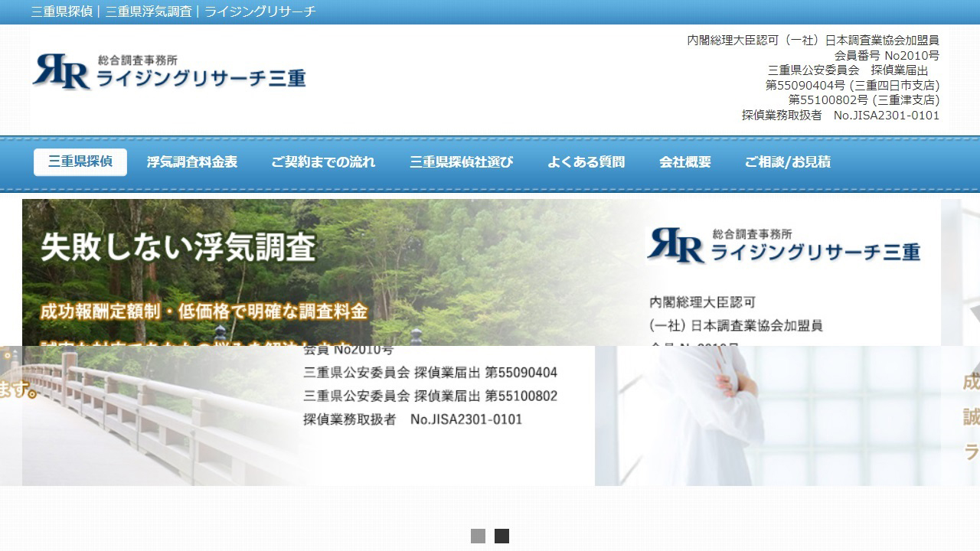Open the 浮気調査料金表 navigation item

(x=188, y=161)
